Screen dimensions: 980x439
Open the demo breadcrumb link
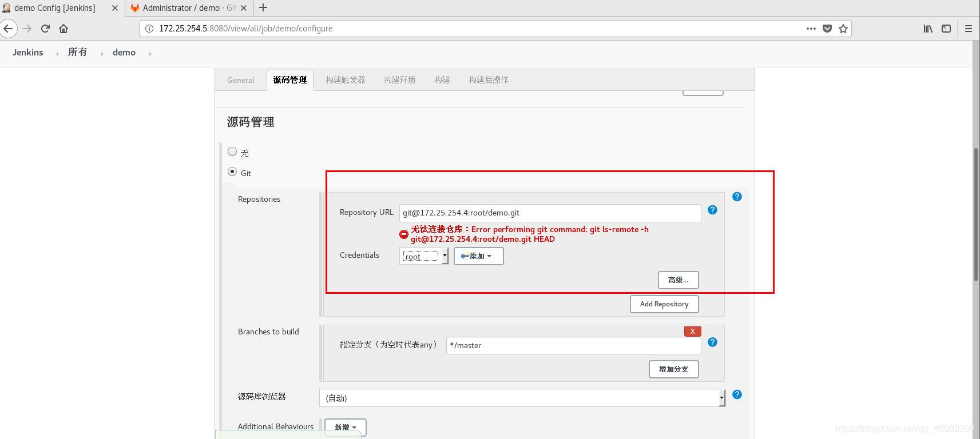(124, 53)
